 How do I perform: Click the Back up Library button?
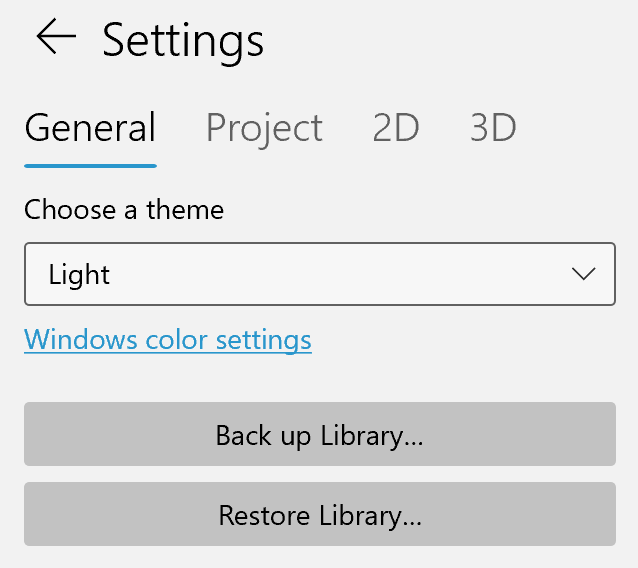320,434
